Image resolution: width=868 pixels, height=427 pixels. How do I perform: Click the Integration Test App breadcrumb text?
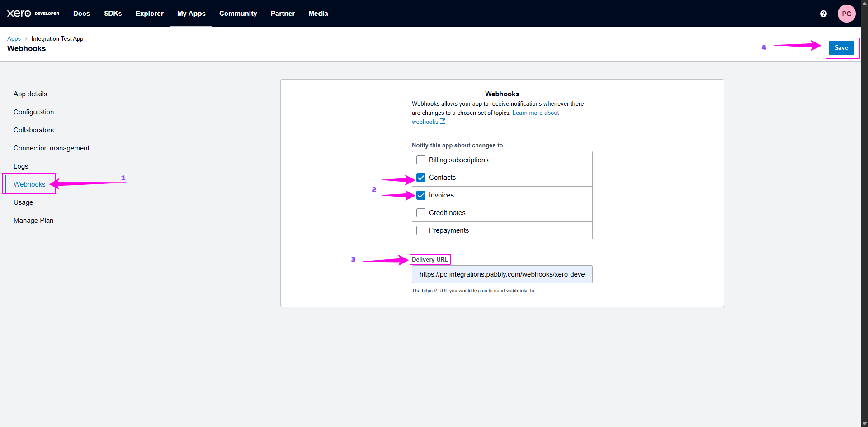tap(57, 39)
